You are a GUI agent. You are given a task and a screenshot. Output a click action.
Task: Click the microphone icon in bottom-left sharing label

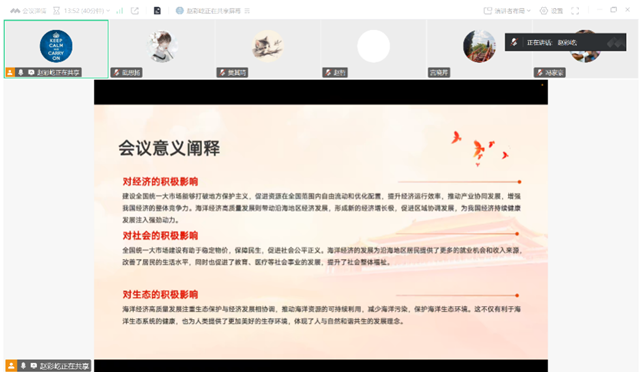click(x=23, y=365)
